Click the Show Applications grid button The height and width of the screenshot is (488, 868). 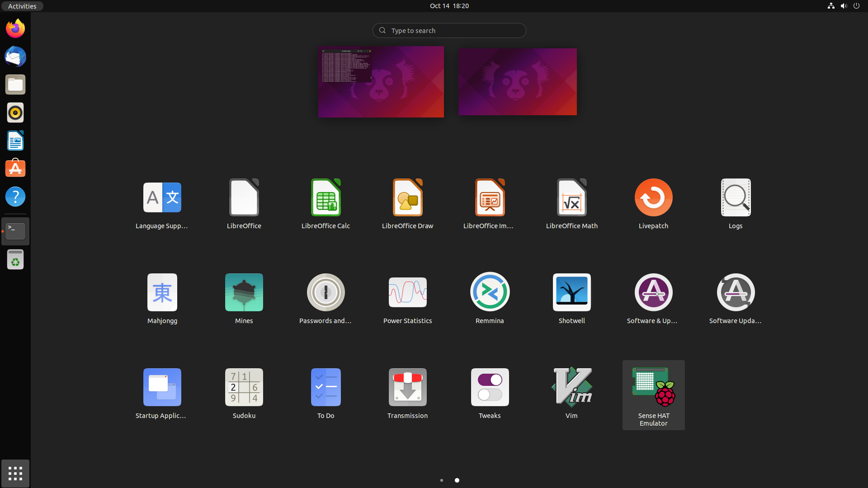(x=15, y=473)
